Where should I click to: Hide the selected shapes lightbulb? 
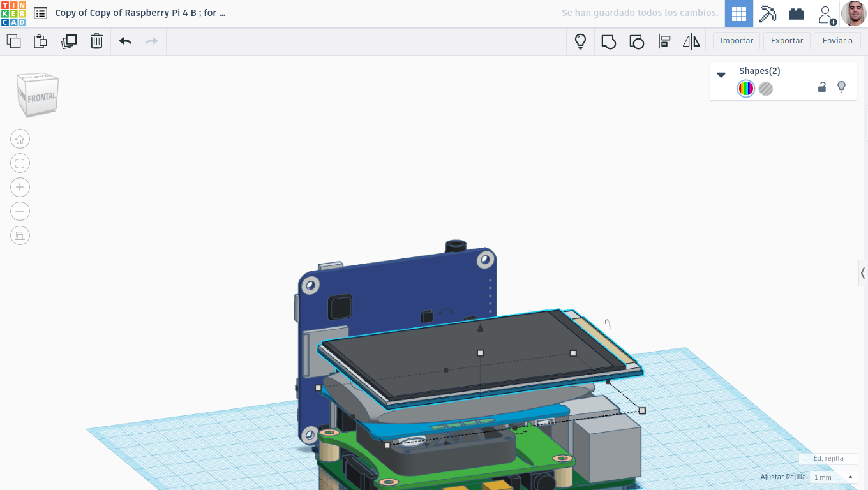click(x=841, y=87)
